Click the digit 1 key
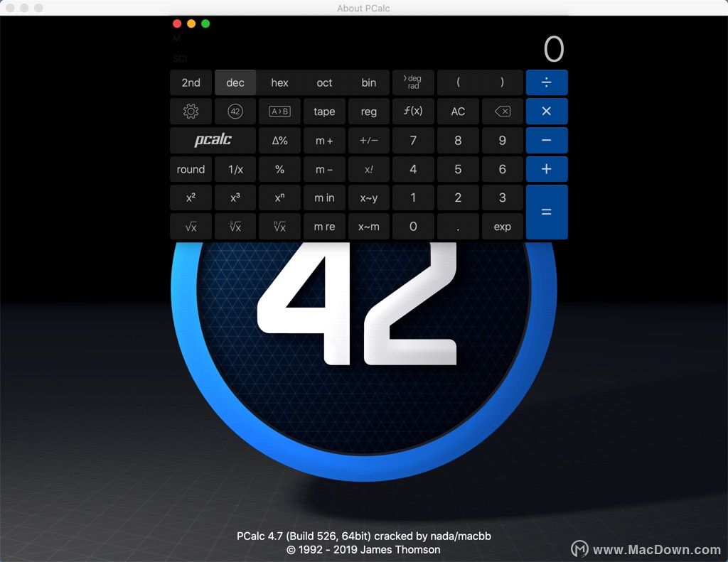This screenshot has height=562, width=728. coord(413,198)
